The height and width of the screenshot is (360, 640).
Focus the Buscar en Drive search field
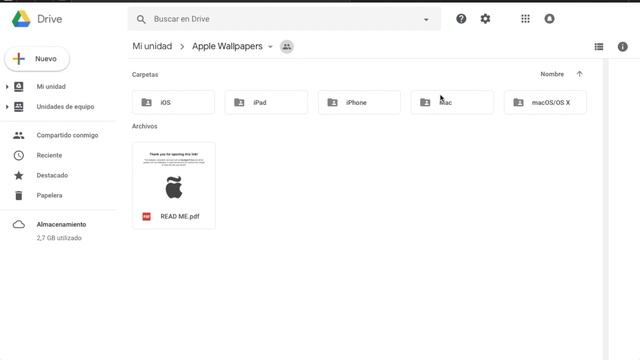(284, 19)
